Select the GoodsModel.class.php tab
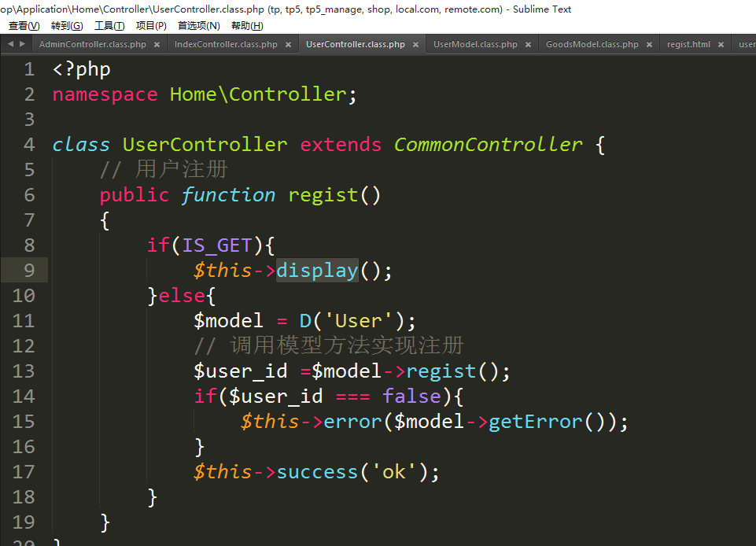Viewport: 756px width, 546px height. point(592,45)
